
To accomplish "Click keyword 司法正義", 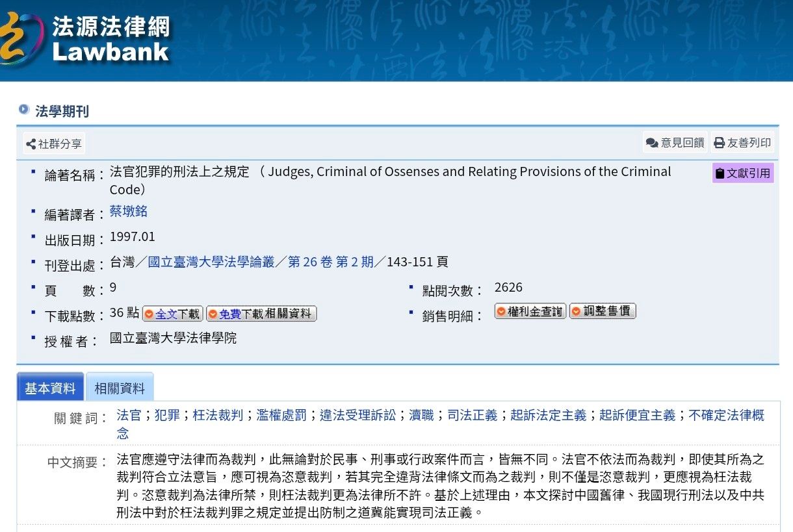I will (472, 415).
